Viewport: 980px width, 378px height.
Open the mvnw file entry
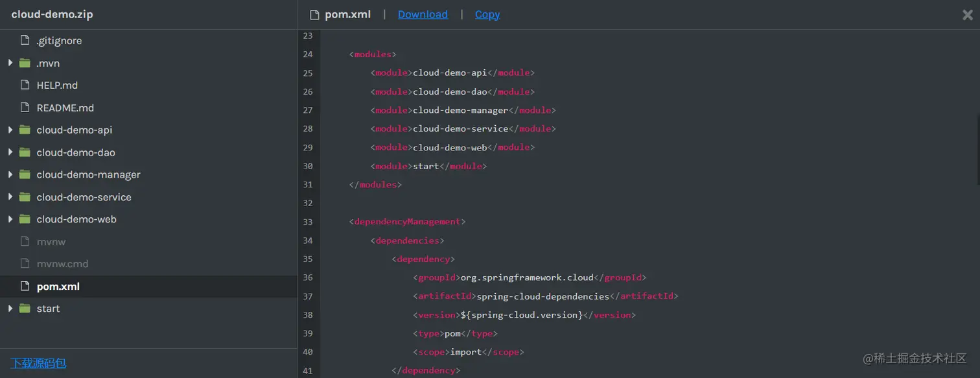tap(51, 242)
